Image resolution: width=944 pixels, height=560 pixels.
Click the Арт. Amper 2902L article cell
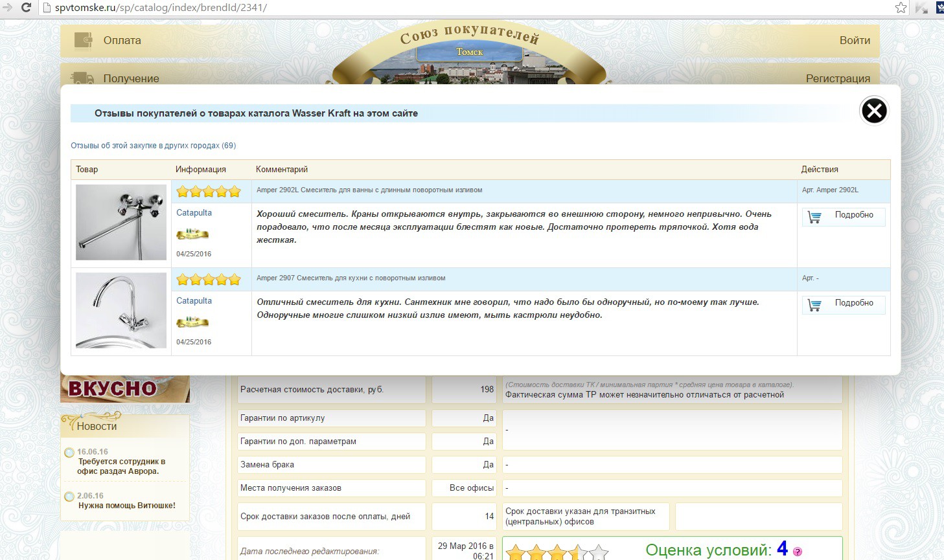pos(844,192)
